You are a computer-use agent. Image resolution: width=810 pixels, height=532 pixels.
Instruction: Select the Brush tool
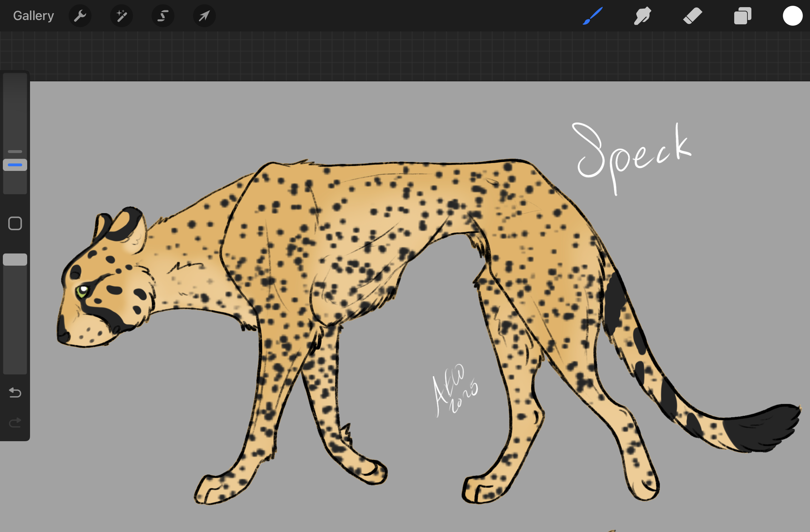(x=593, y=16)
